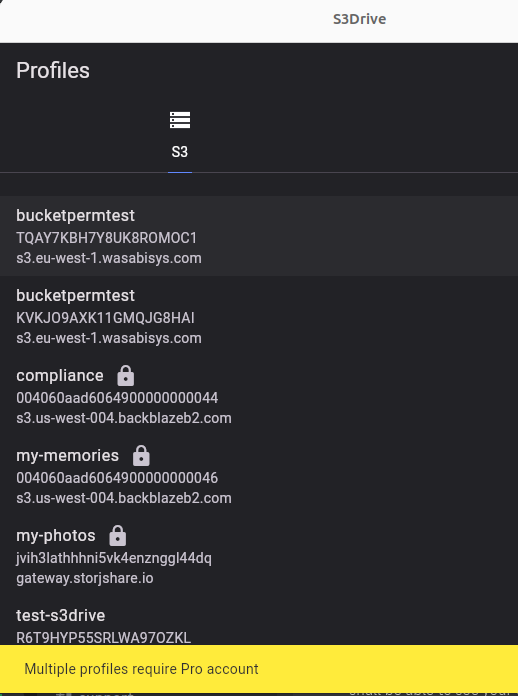Click the S3 server stack icon
518x696 pixels.
point(180,120)
